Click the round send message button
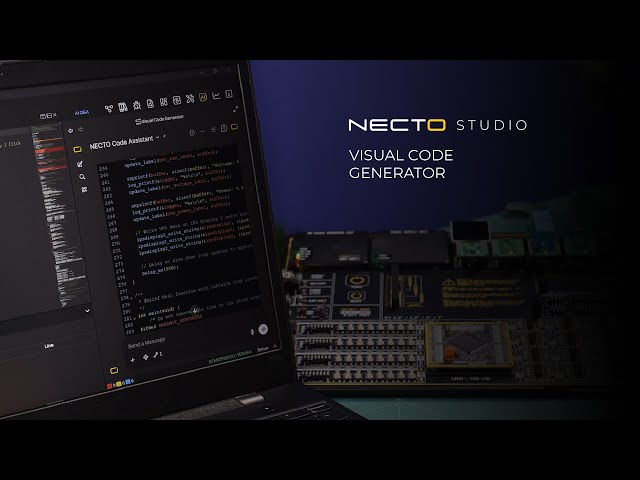Viewport: 640px width, 480px height. pos(263,329)
